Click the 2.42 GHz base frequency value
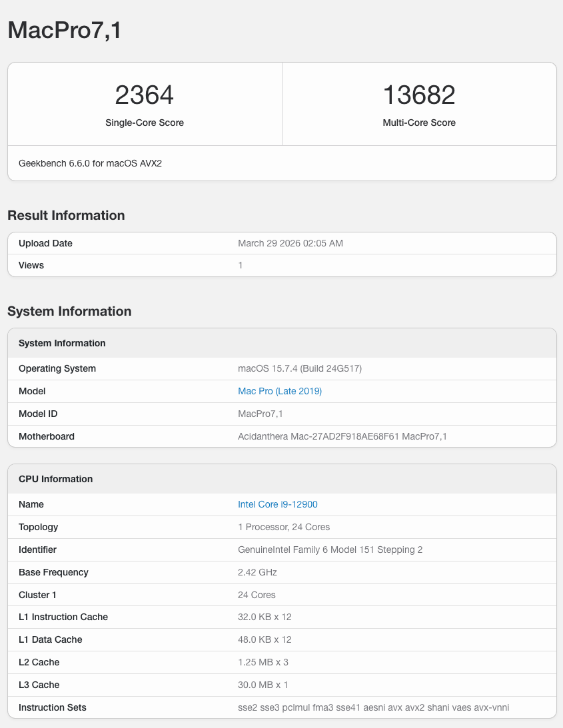563x728 pixels. pyautogui.click(x=257, y=572)
